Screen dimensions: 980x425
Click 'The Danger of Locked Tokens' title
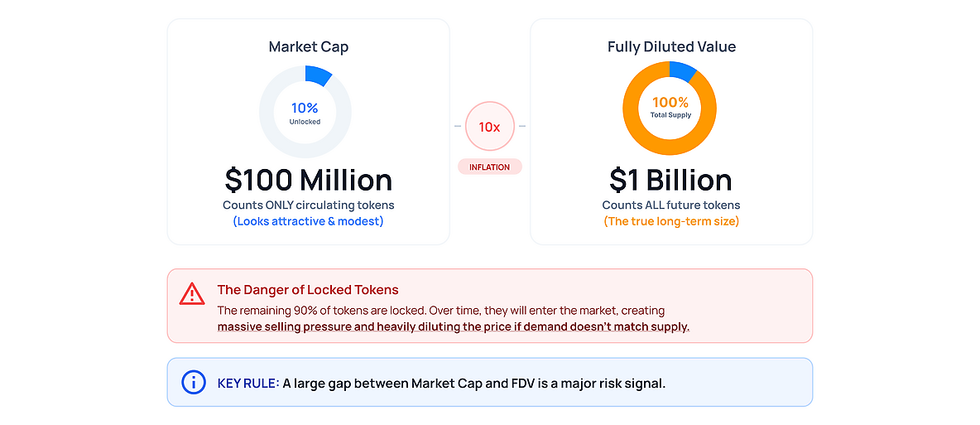[x=308, y=290]
